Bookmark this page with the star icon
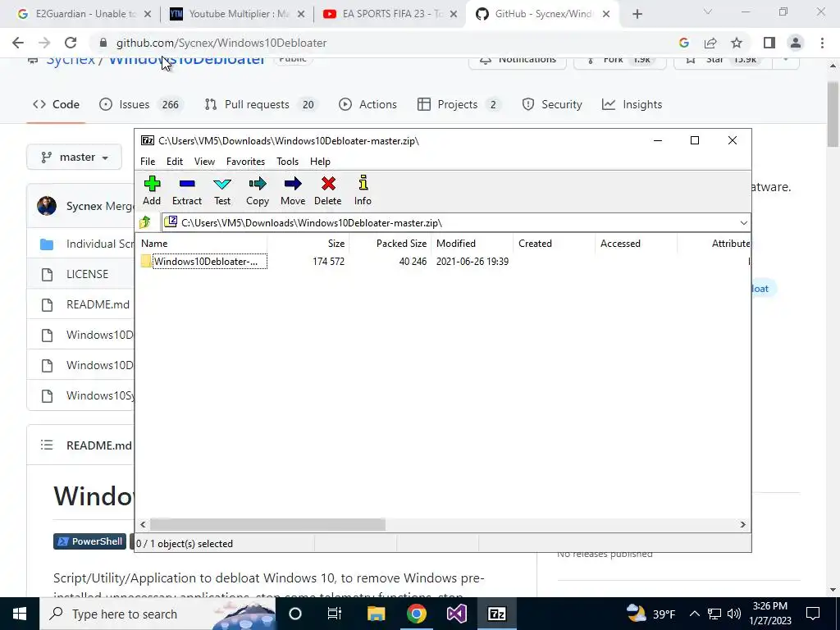Screen dimensions: 840x630 pos(737,43)
